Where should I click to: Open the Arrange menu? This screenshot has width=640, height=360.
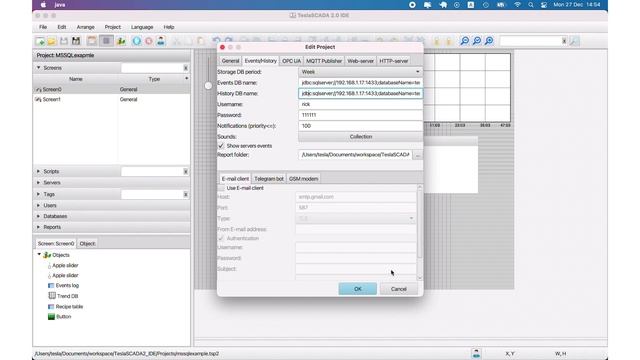click(x=85, y=27)
